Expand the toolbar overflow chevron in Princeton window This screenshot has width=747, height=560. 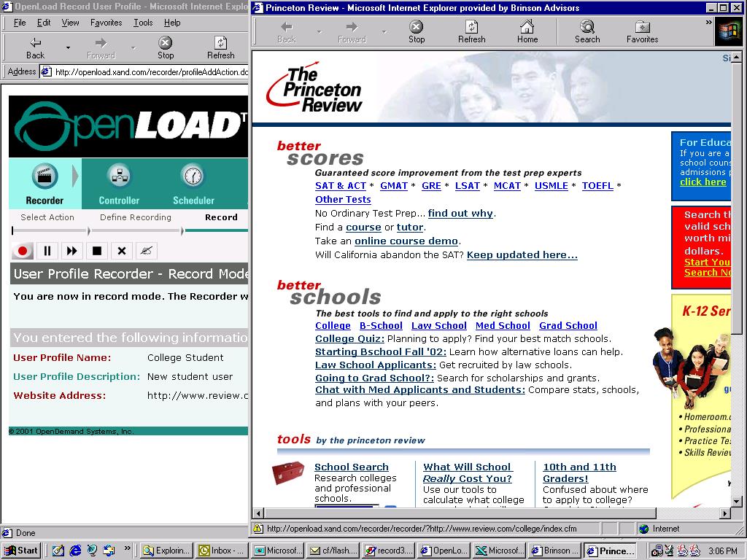click(x=708, y=23)
